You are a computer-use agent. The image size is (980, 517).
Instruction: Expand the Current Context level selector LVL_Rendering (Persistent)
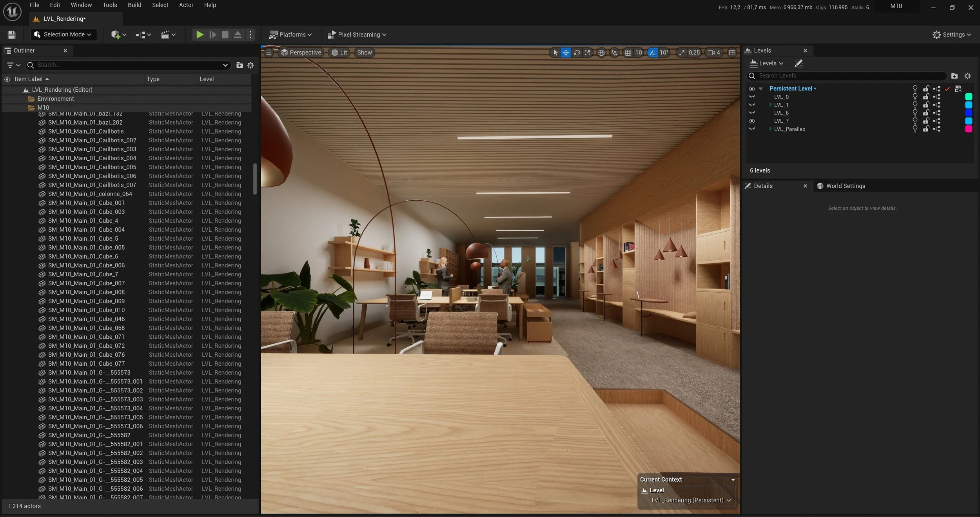pos(691,500)
